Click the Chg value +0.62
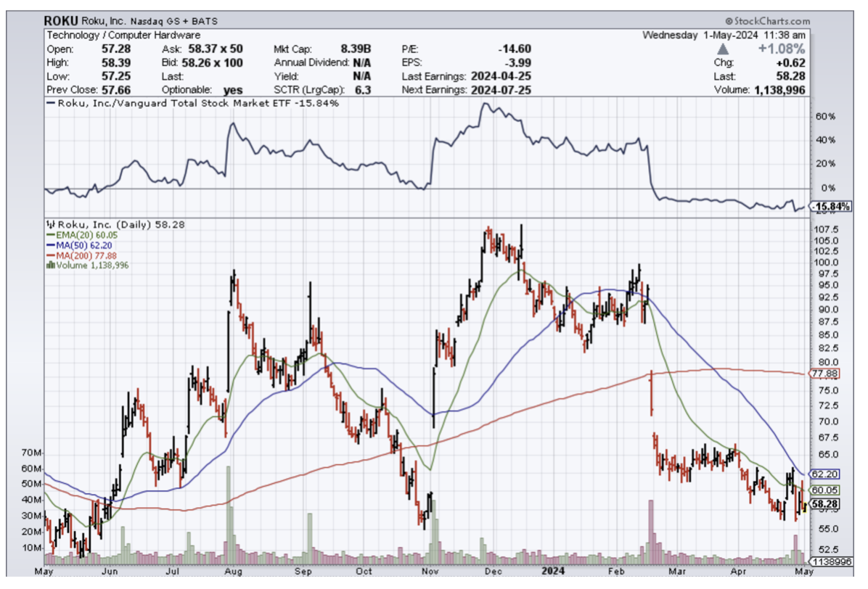 click(x=791, y=63)
